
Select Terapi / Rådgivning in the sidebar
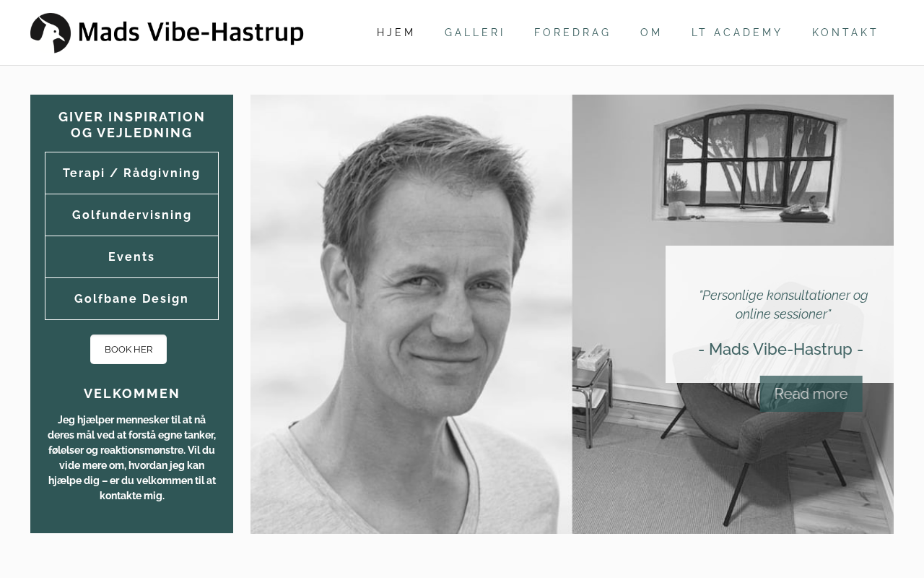coord(131,173)
